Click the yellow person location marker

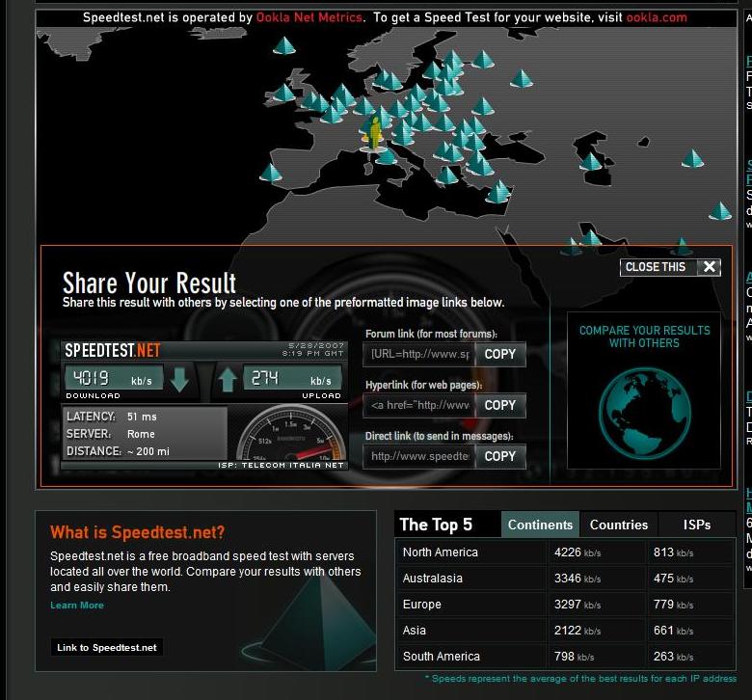375,132
